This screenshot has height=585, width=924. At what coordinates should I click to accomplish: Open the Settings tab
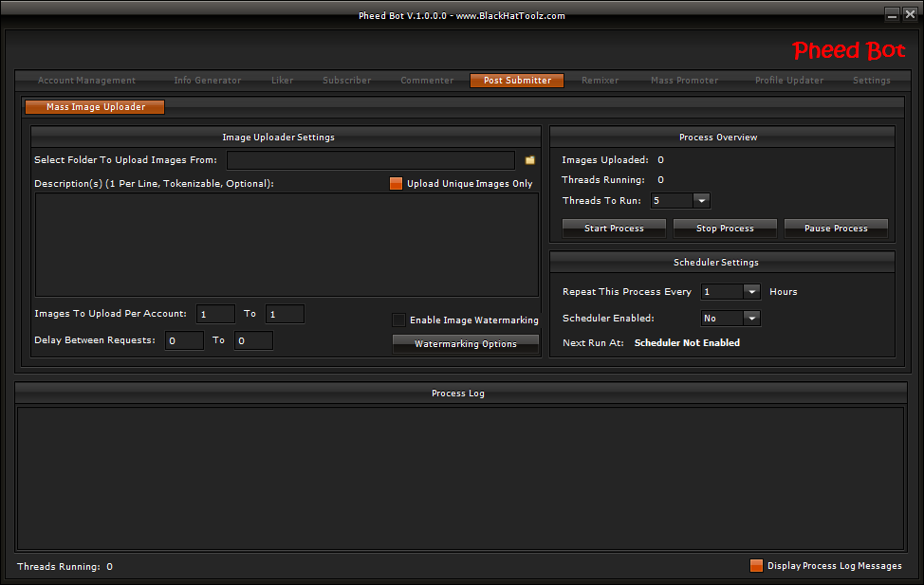872,81
